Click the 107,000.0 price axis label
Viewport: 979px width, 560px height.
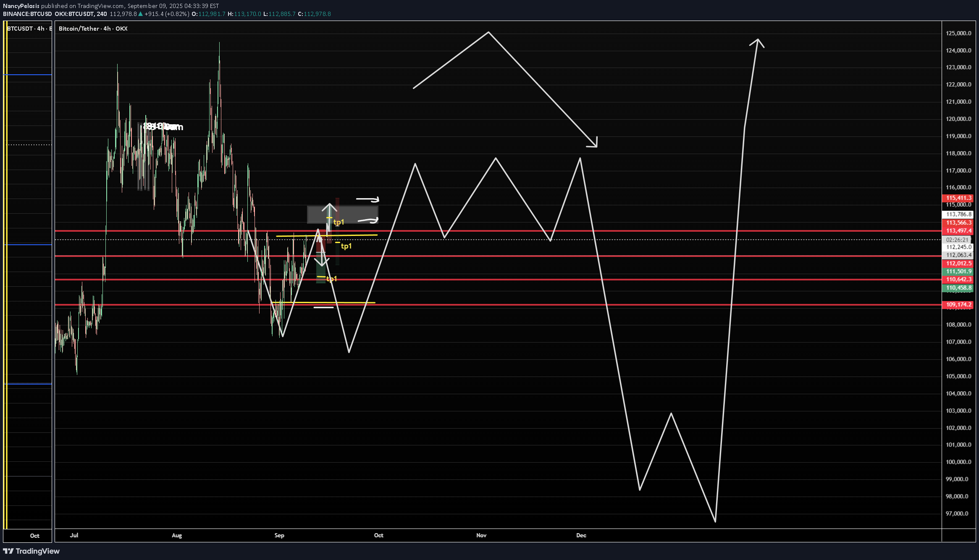pos(958,342)
